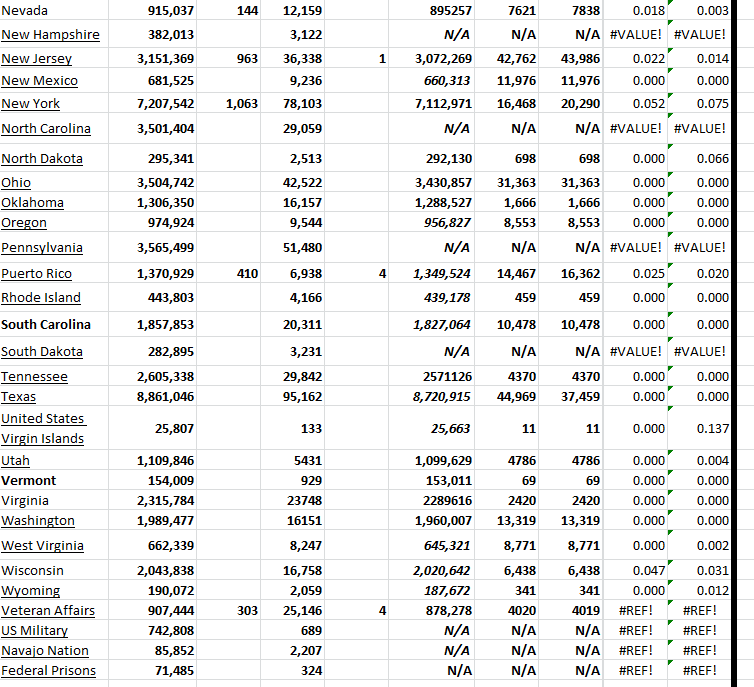Open the New Jersey link
Screen dimensions: 754x687
pos(37,59)
